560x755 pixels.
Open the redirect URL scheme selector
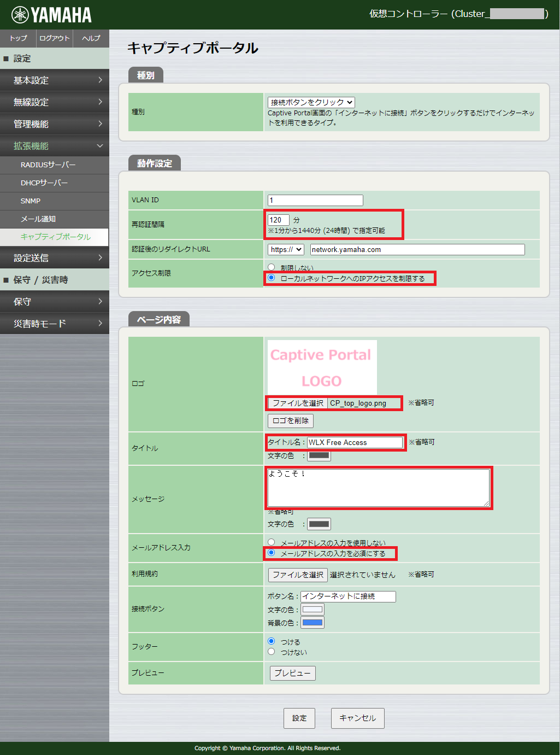point(285,249)
